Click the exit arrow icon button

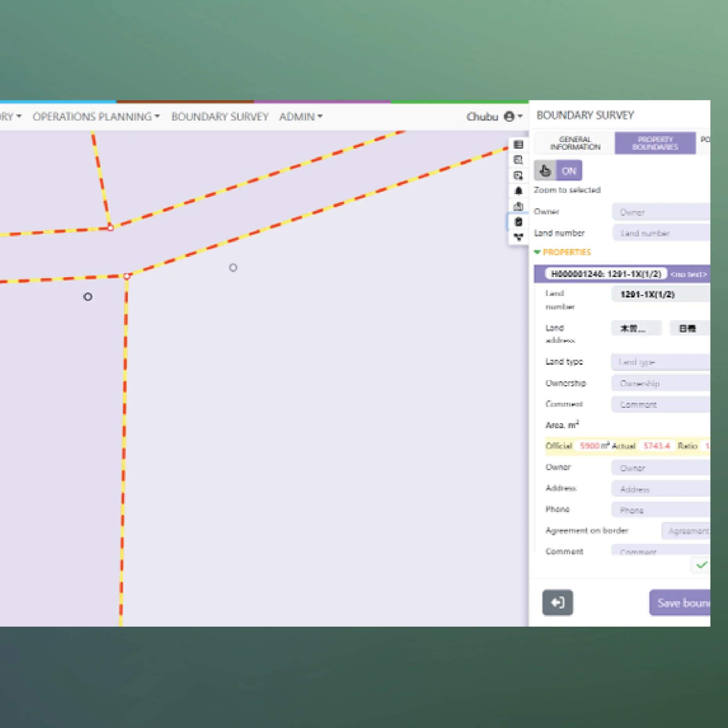557,603
